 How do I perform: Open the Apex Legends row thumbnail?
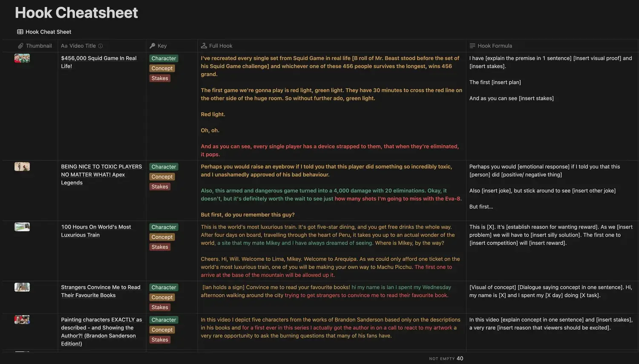click(22, 166)
